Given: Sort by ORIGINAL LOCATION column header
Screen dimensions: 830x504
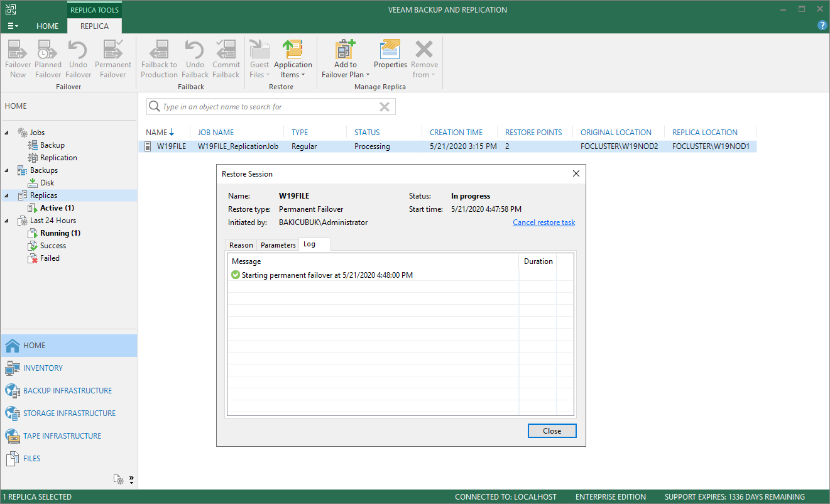Looking at the screenshot, I should pos(616,133).
